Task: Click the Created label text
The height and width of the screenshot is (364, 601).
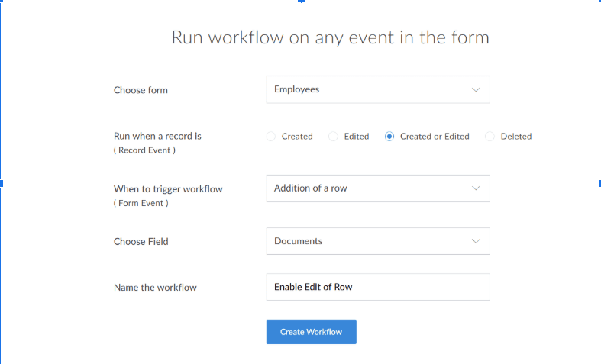Action: 297,137
